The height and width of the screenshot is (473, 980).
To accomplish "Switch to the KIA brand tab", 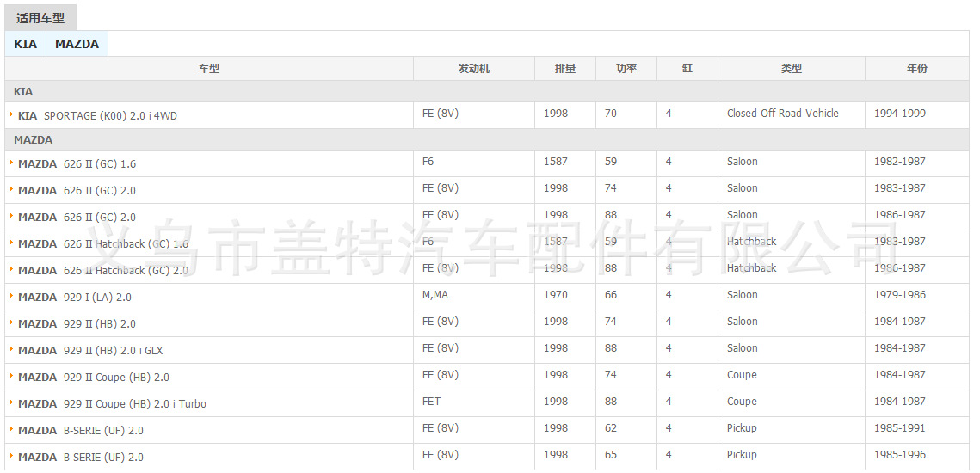I will [x=26, y=44].
